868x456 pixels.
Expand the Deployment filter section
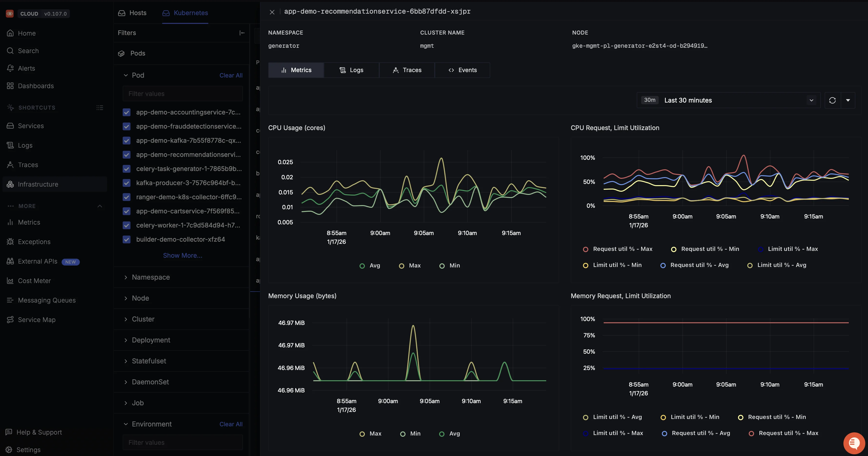pyautogui.click(x=151, y=340)
